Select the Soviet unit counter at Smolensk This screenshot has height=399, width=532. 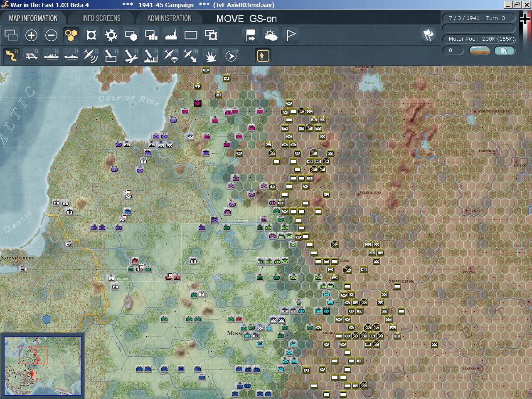point(397,286)
